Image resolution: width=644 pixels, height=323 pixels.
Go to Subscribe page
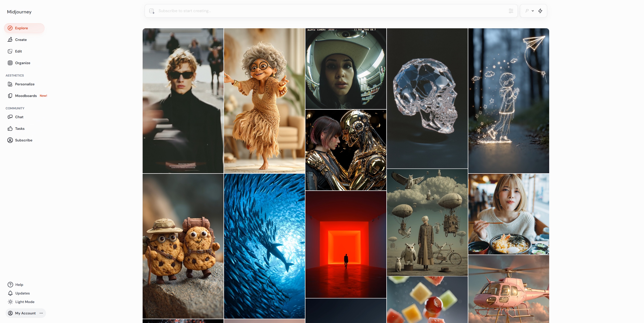click(24, 140)
